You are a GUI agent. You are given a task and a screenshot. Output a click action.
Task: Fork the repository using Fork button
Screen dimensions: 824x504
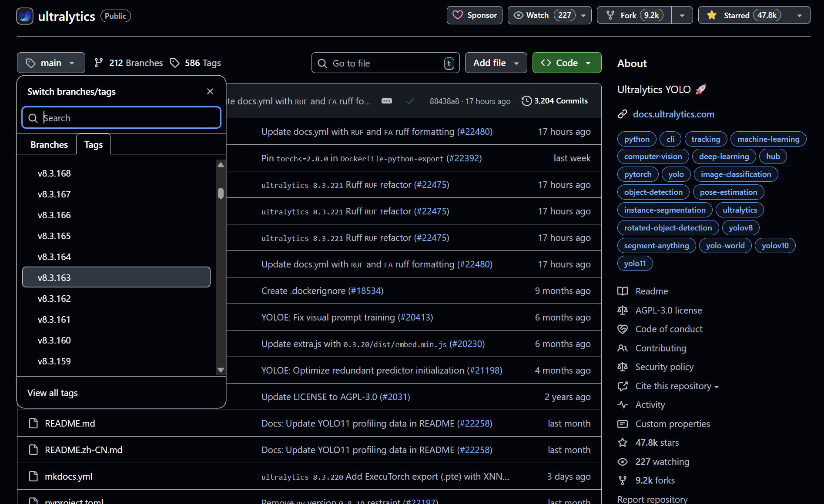pyautogui.click(x=634, y=15)
